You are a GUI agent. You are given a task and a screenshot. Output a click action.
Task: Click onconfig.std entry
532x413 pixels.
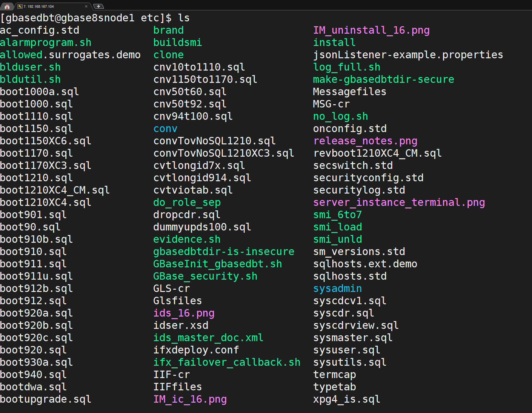pos(350,129)
